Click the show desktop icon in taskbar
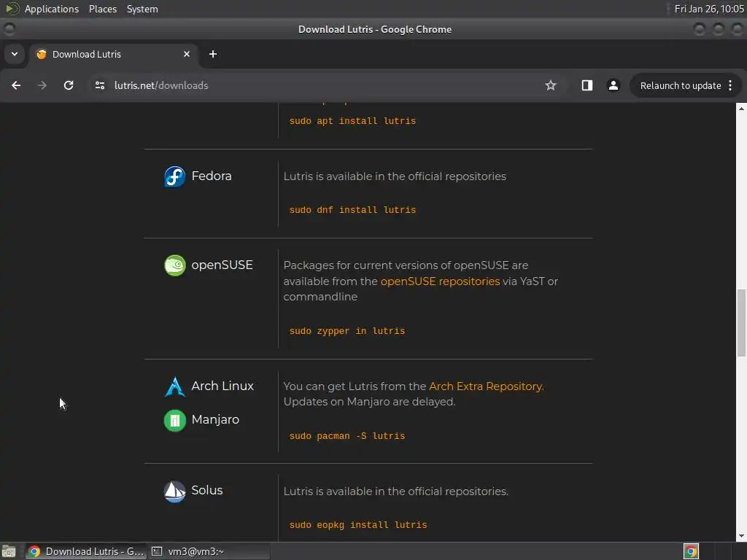 pos(9,551)
